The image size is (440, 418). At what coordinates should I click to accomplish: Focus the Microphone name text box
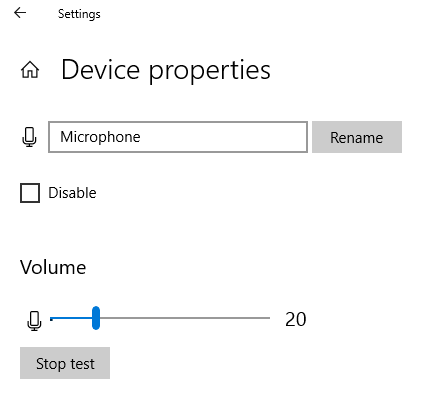tap(178, 137)
